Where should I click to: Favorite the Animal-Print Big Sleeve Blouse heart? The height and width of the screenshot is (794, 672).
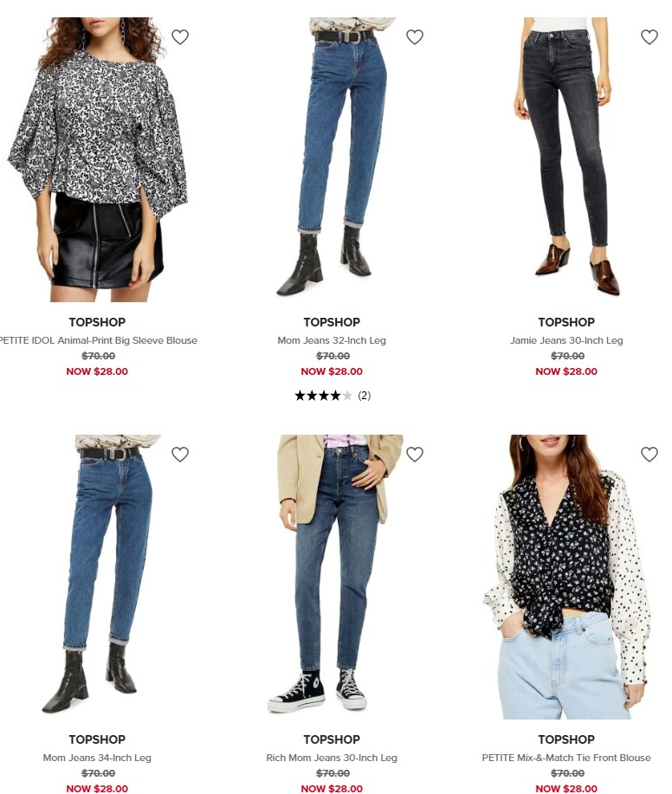[x=180, y=37]
